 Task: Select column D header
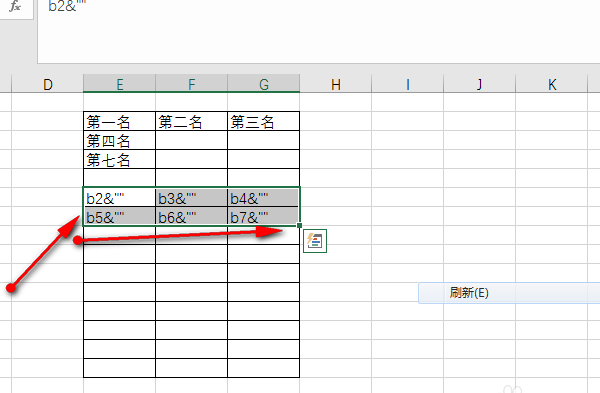click(x=47, y=84)
